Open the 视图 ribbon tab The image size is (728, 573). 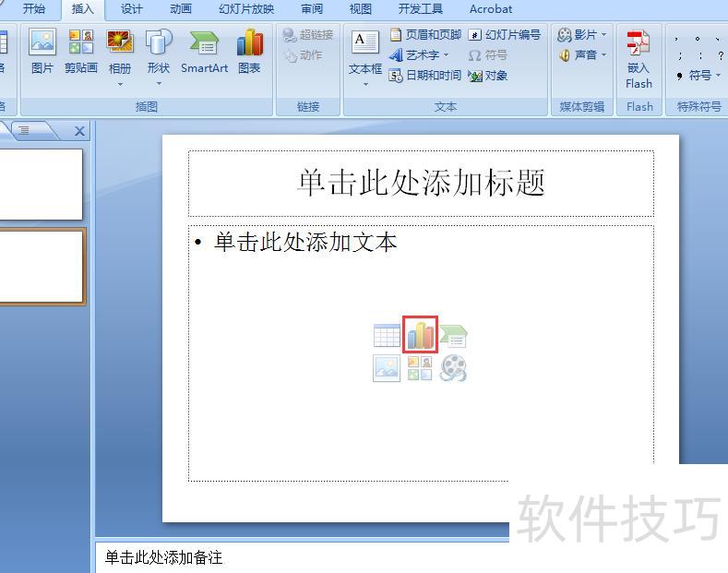click(x=360, y=9)
